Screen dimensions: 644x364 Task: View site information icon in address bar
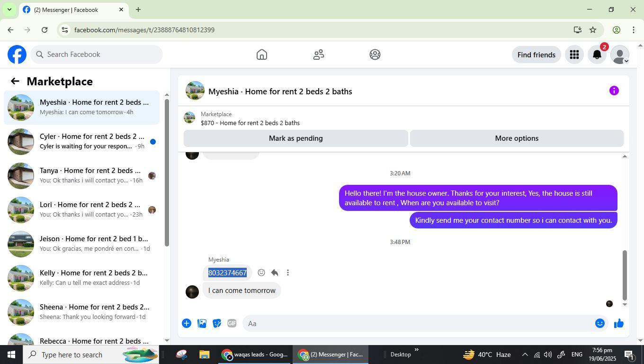(x=65, y=30)
